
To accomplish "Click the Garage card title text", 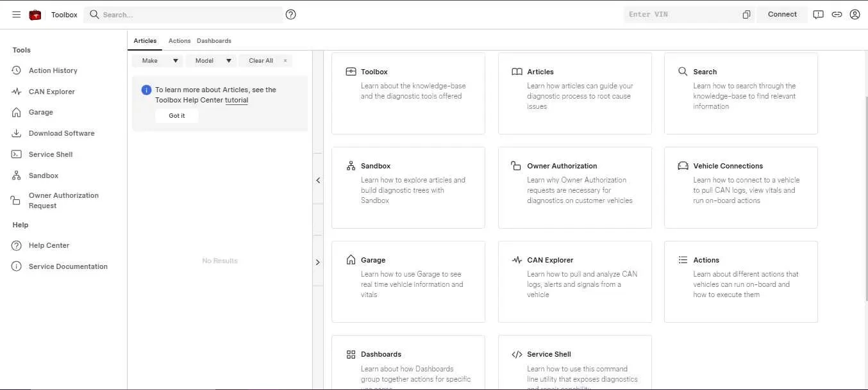I will (x=373, y=260).
